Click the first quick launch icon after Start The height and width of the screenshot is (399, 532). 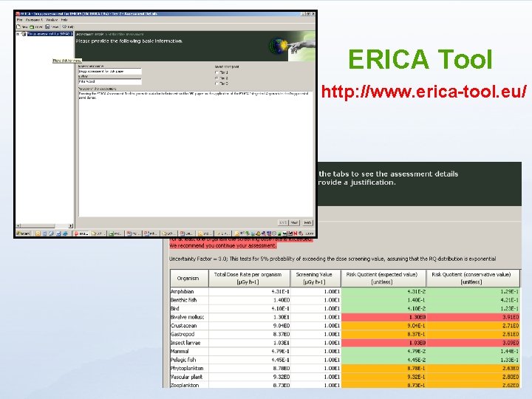tap(38, 233)
